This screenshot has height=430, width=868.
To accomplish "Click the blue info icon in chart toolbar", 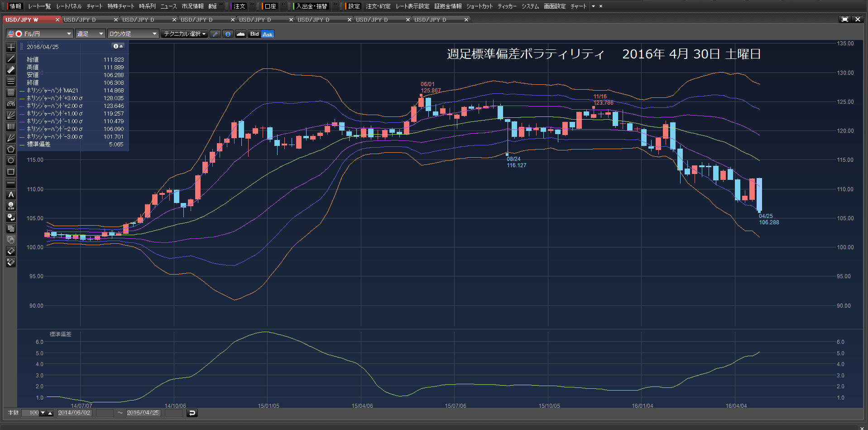I will (228, 34).
